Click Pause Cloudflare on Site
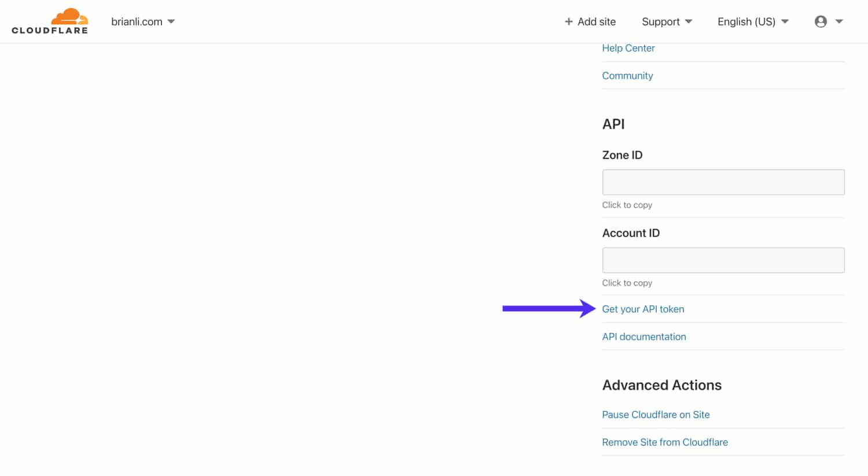 [656, 415]
